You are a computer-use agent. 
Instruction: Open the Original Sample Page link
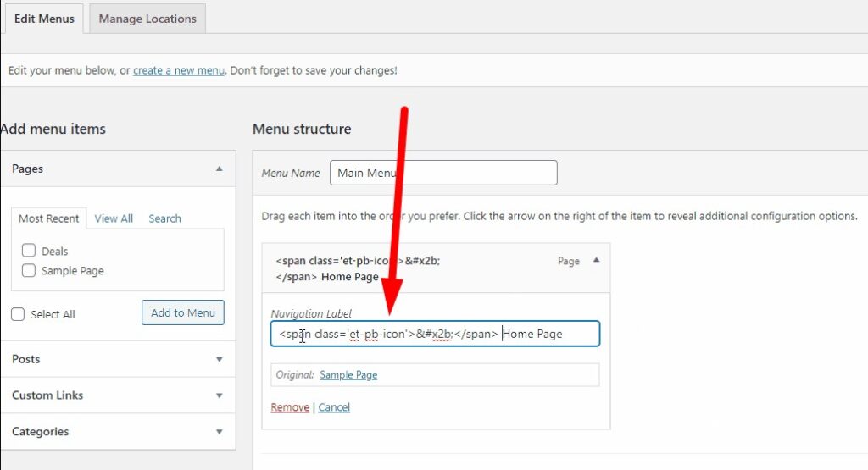(348, 375)
